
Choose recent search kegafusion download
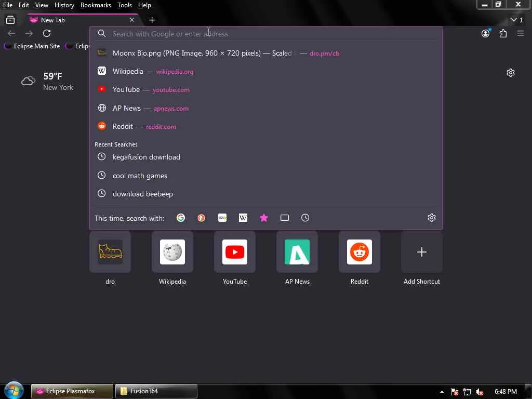266,157
